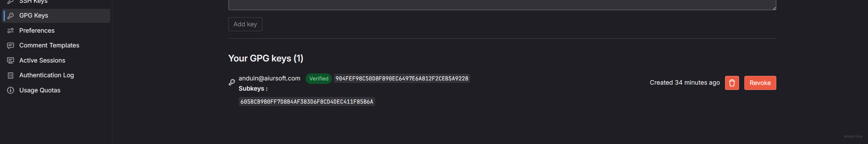Click the text area resize handle
The width and height of the screenshot is (868, 144).
click(x=774, y=8)
